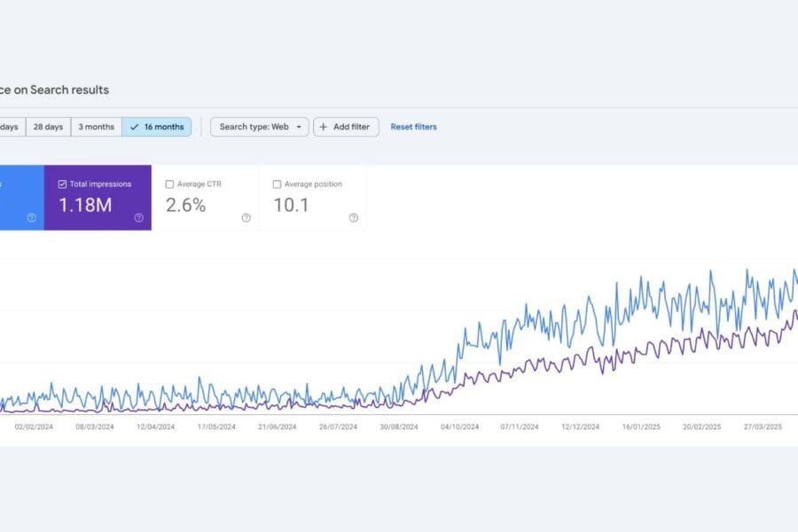798x532 pixels.
Task: Click the Reset filters link
Action: [x=413, y=127]
